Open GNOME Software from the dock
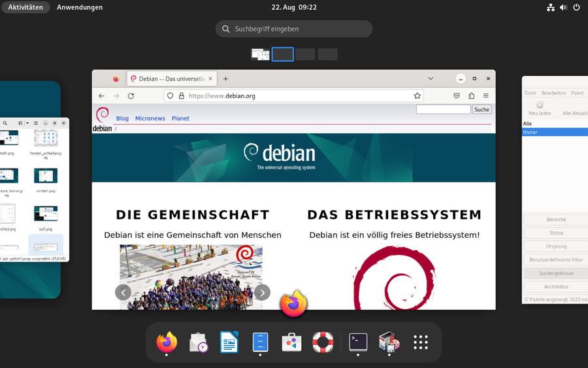This screenshot has width=588, height=368. pyautogui.click(x=291, y=342)
